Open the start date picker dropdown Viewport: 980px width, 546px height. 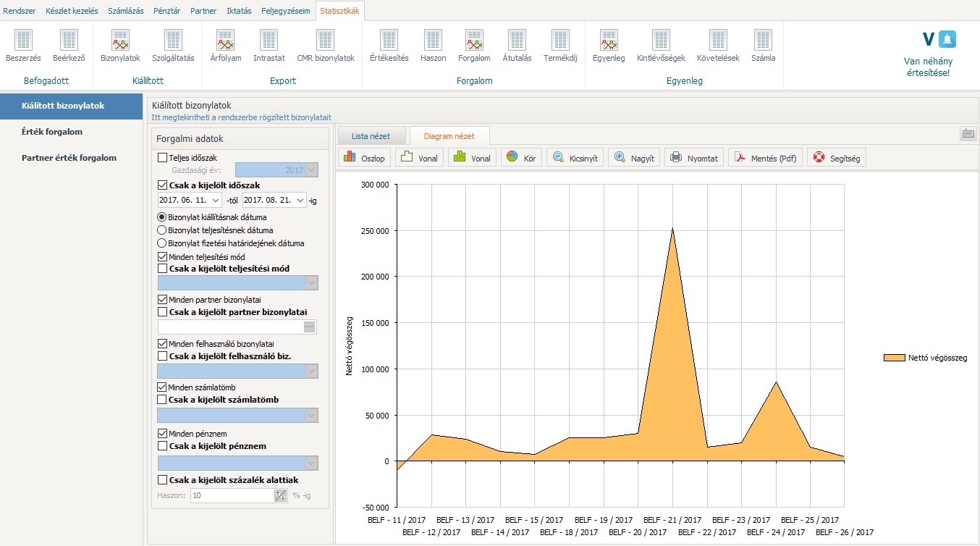click(x=216, y=201)
